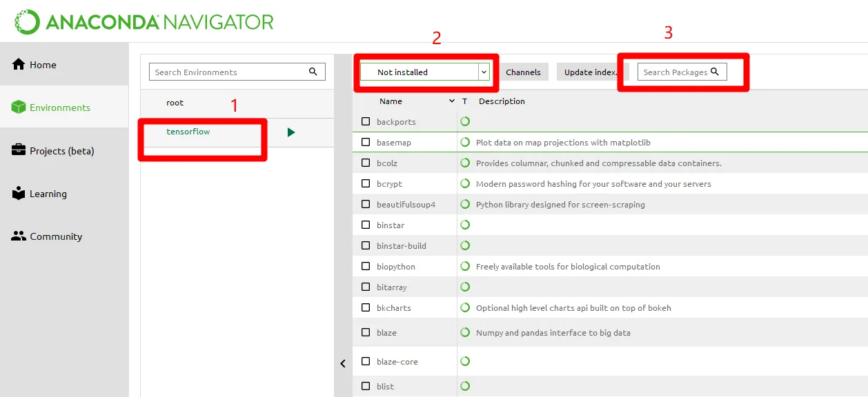Click the Home house icon
The image size is (868, 397).
(x=19, y=64)
